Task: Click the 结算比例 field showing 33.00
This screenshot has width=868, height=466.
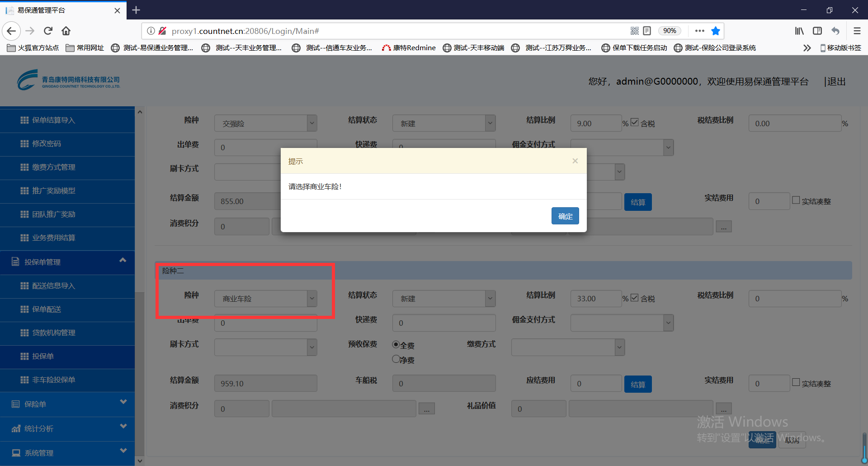Action: 596,299
